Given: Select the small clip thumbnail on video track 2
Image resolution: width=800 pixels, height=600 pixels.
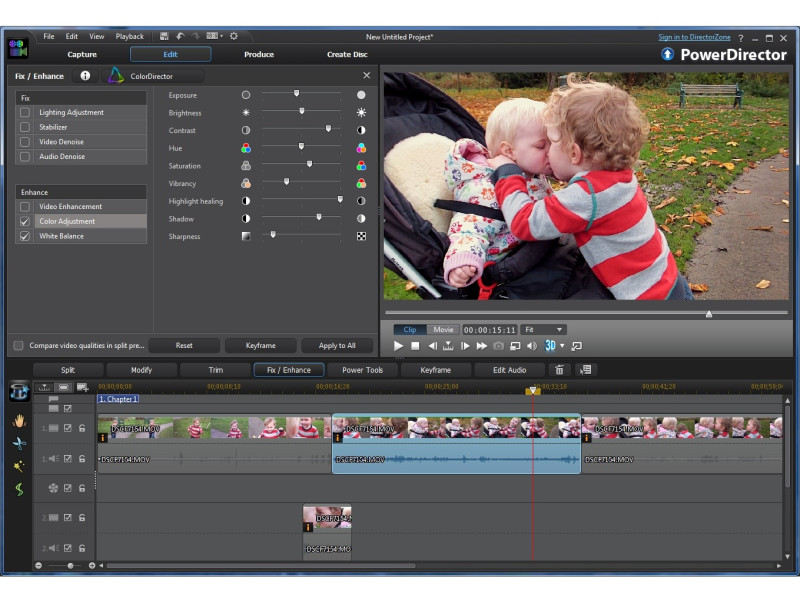Looking at the screenshot, I should 327,518.
